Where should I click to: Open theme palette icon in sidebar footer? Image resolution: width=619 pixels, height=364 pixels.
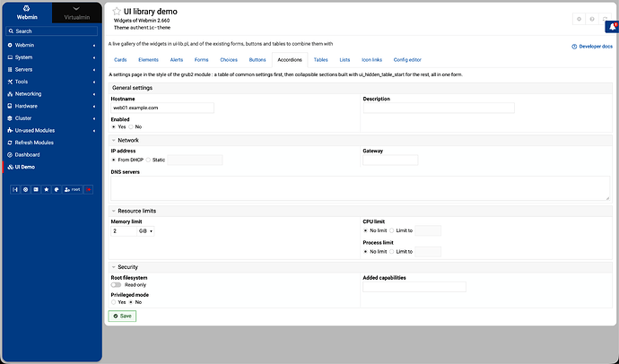57,190
